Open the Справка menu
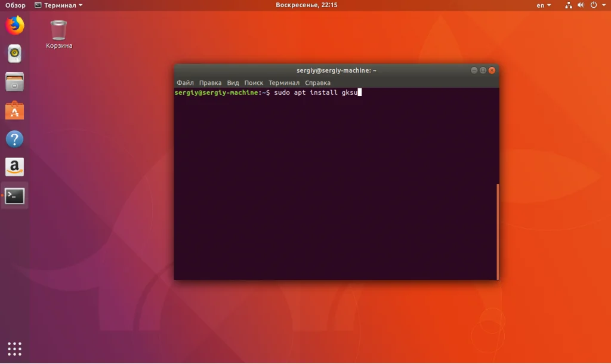This screenshot has height=364, width=611. click(317, 82)
